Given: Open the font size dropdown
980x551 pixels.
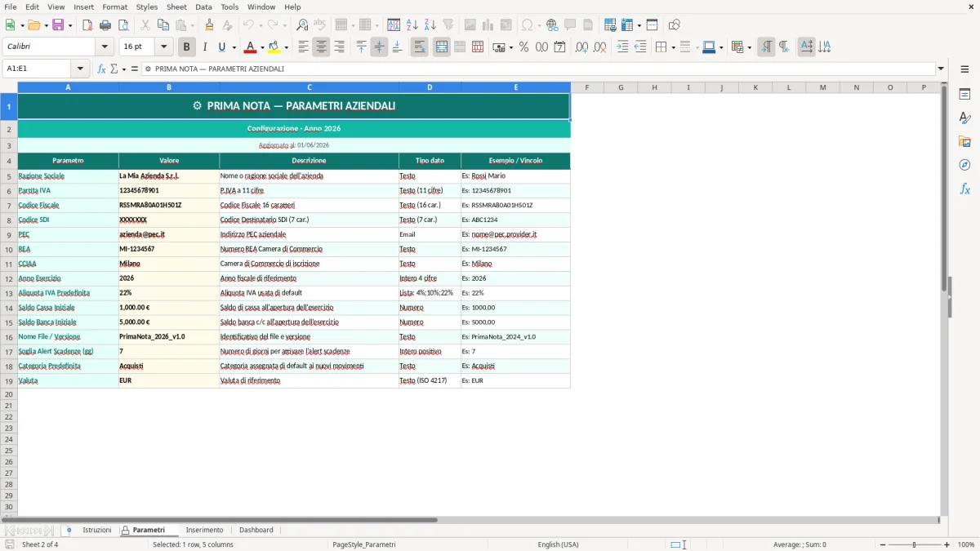Looking at the screenshot, I should tap(164, 47).
